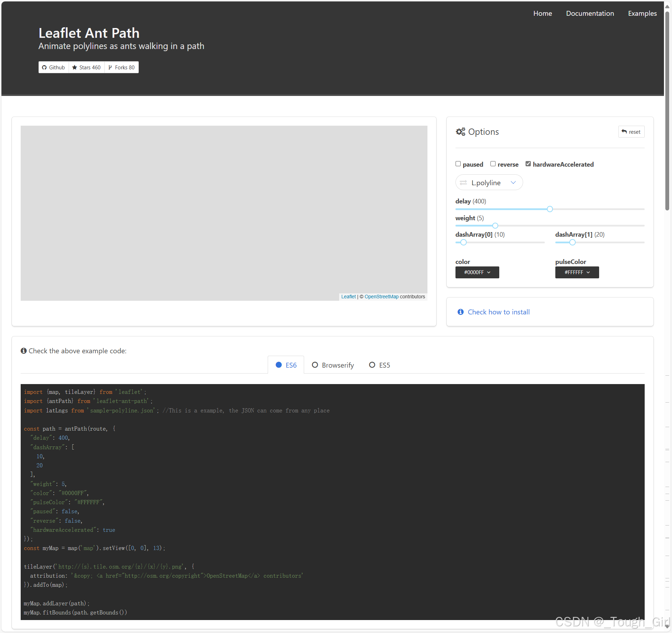Click the 'Animate polylines as ants walking' subtitle

(121, 46)
